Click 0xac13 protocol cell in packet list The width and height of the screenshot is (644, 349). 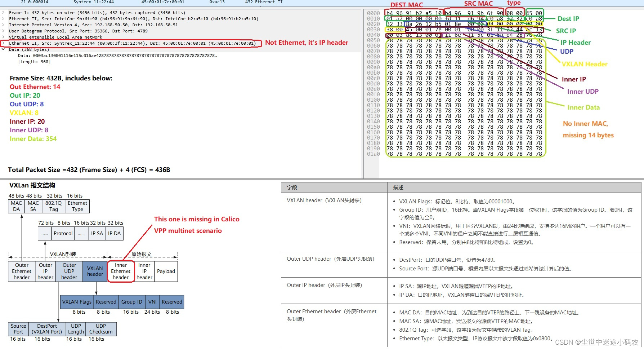click(x=217, y=2)
